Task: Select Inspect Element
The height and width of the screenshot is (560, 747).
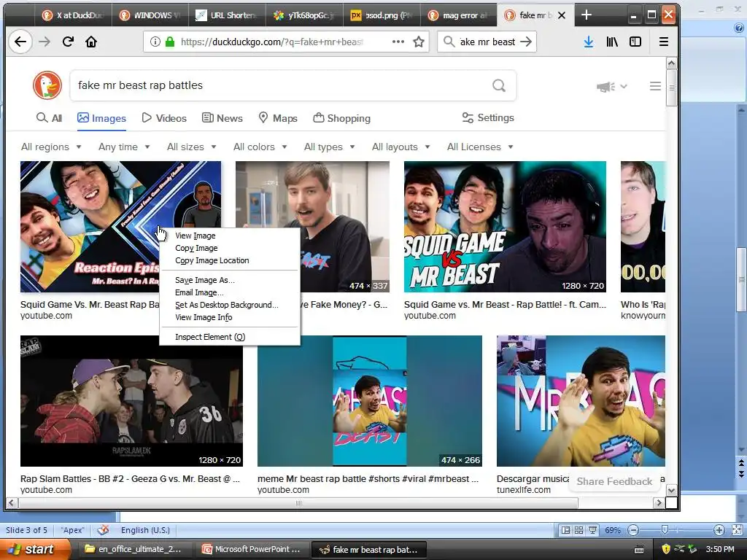Action: tap(230, 337)
